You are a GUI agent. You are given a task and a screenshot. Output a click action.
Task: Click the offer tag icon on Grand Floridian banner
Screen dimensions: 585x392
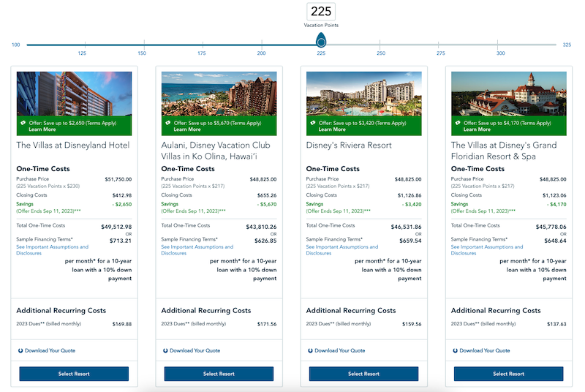pos(458,123)
